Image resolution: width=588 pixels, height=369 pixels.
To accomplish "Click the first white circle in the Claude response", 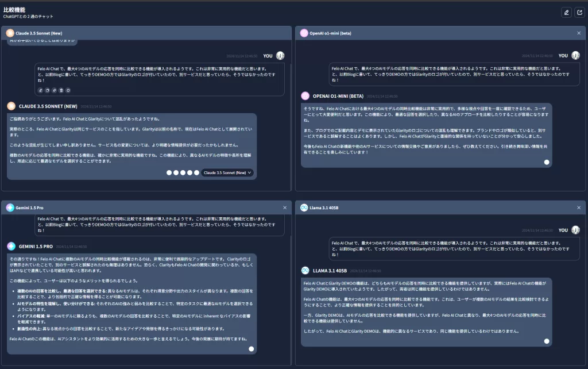I will [x=169, y=172].
